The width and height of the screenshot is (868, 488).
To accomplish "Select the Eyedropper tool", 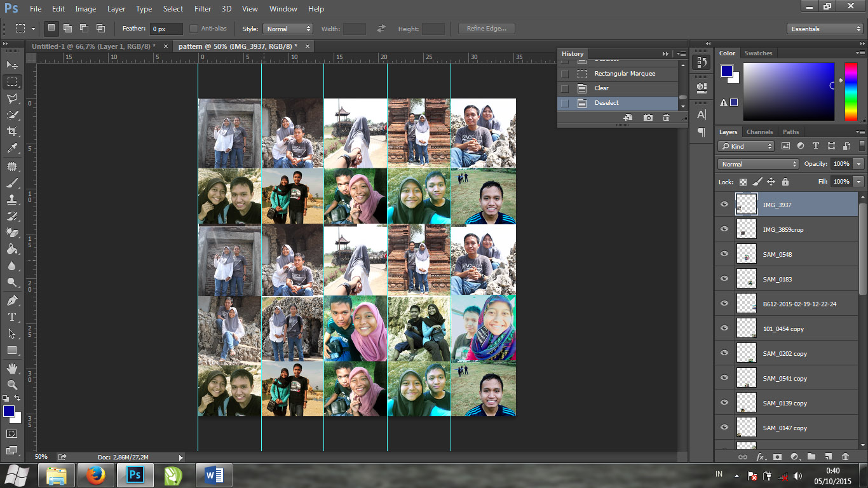I will pyautogui.click(x=12, y=149).
